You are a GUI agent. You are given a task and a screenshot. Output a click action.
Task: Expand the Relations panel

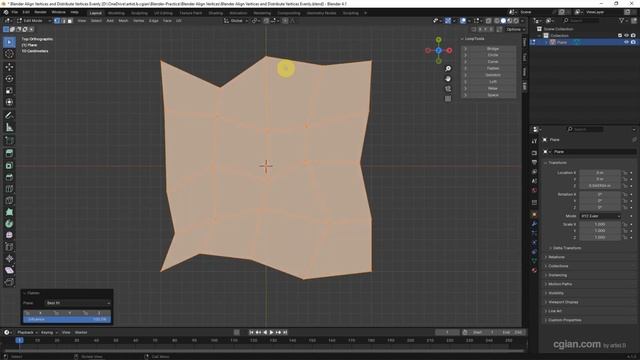tap(556, 257)
